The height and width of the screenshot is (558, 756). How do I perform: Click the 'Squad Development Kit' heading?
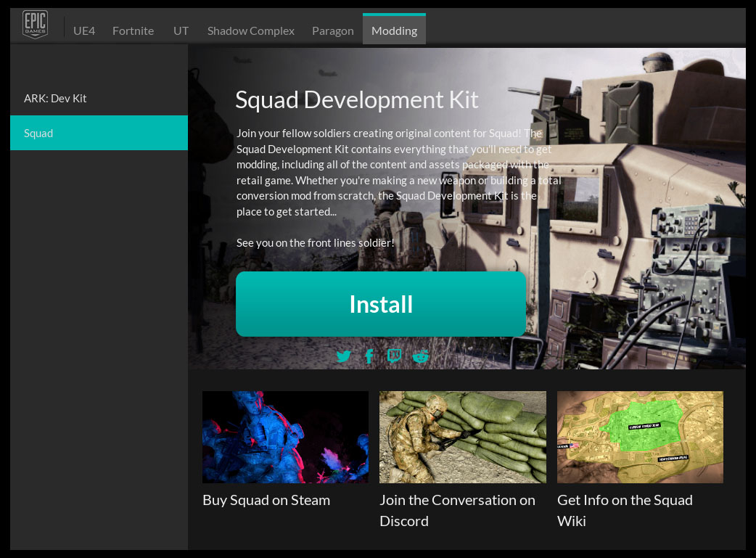pos(357,100)
